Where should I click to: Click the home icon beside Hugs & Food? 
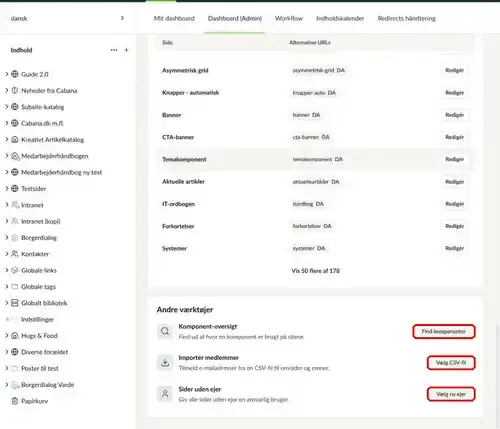tap(15, 335)
